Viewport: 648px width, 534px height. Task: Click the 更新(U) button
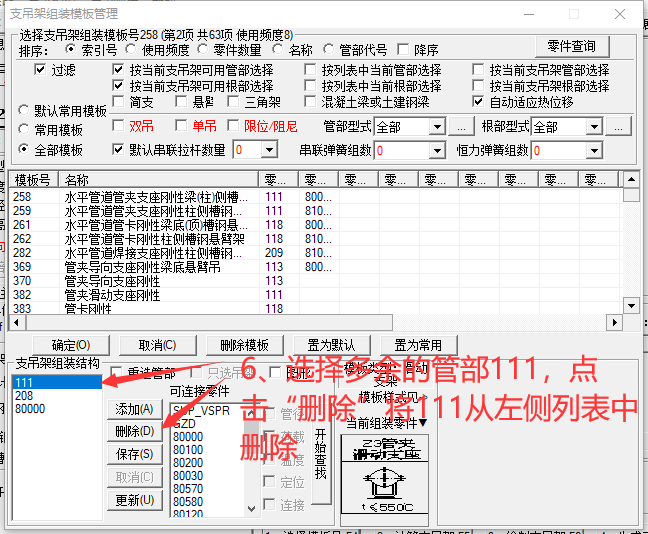click(x=135, y=500)
